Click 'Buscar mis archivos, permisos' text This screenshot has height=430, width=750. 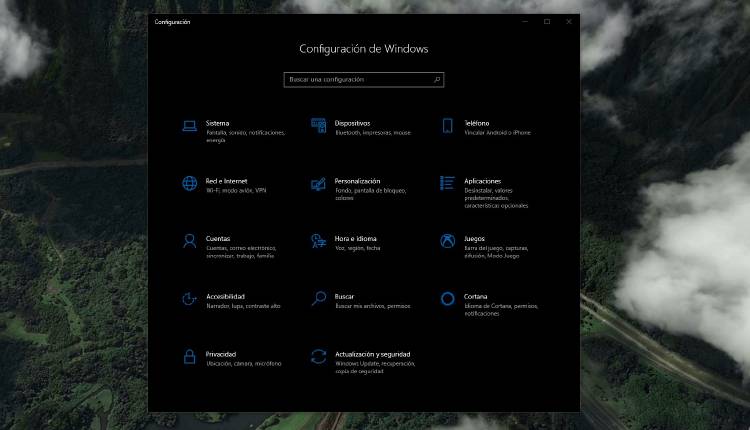pyautogui.click(x=373, y=306)
